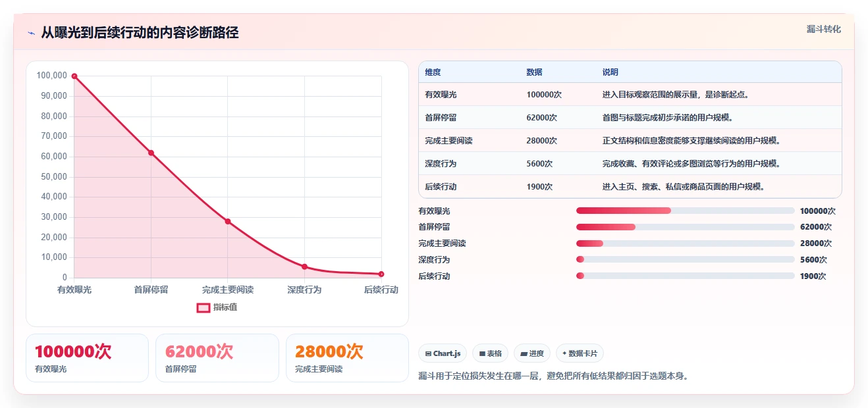Click the 漏斗转化 label in header
This screenshot has height=408, width=868.
(824, 30)
